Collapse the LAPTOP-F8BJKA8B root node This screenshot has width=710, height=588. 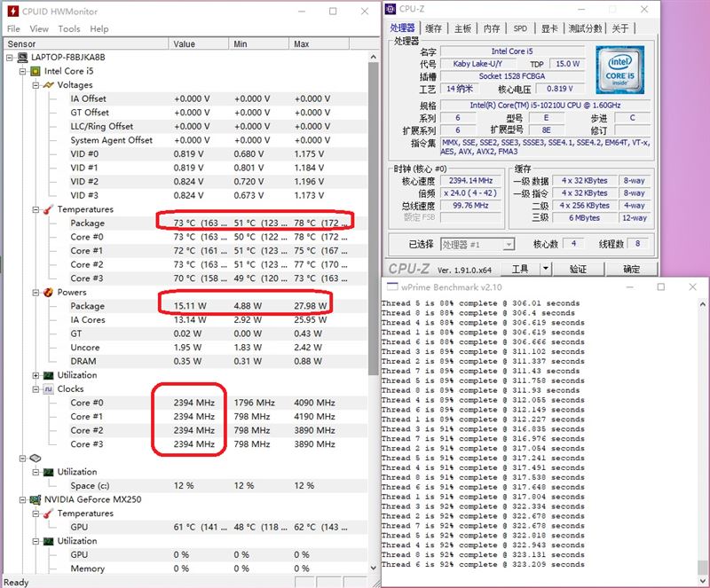click(10, 58)
